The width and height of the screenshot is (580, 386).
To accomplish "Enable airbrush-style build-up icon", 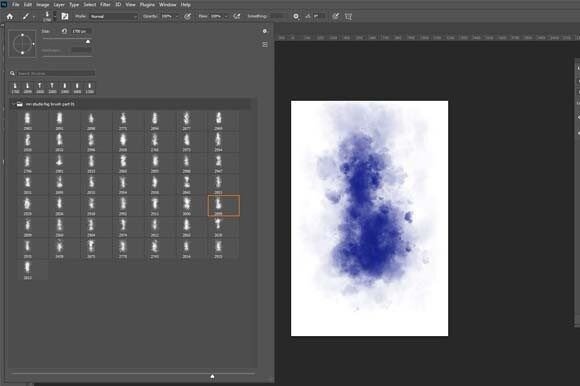I will point(237,16).
